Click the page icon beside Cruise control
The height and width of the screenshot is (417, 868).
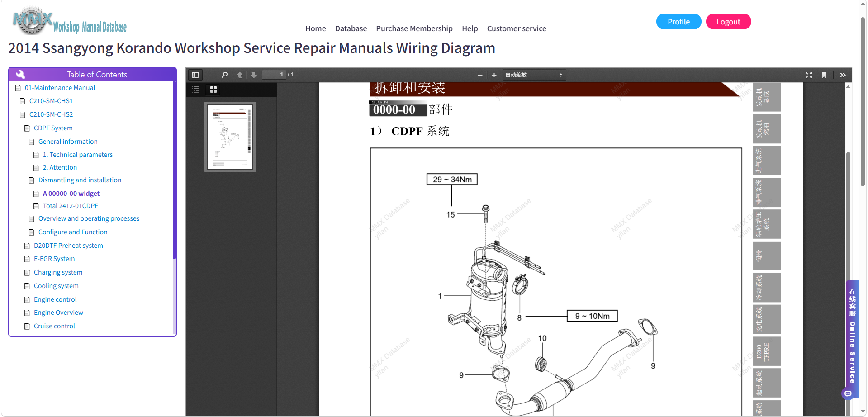[x=27, y=327]
